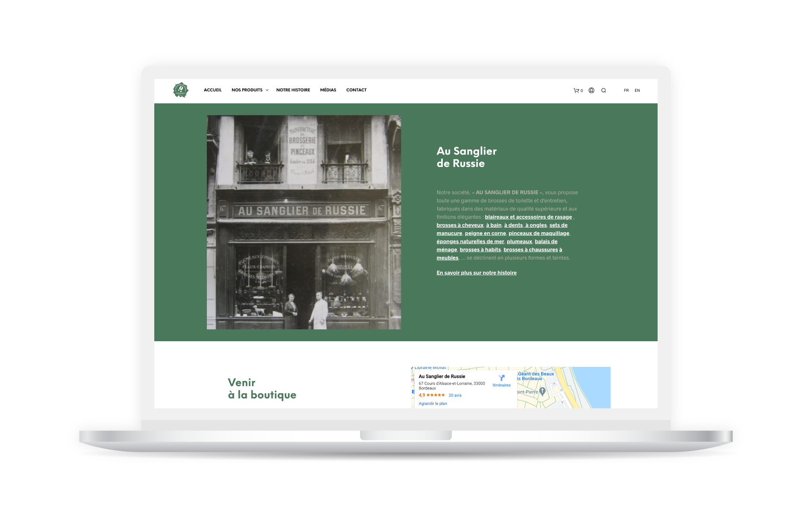Image resolution: width=812 pixels, height=518 pixels.
Task: Follow the pinceaux de maquillage link
Action: tap(539, 233)
